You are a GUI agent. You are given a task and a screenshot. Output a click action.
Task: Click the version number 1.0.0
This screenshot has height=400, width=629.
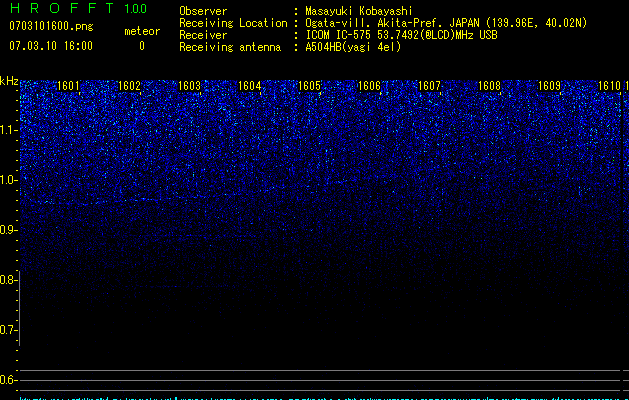coord(135,8)
